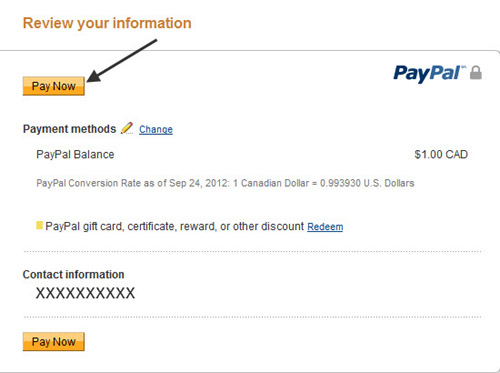The image size is (500, 373).
Task: Click the 0.993930 U.S. Dollars rate value
Action: coord(367,183)
